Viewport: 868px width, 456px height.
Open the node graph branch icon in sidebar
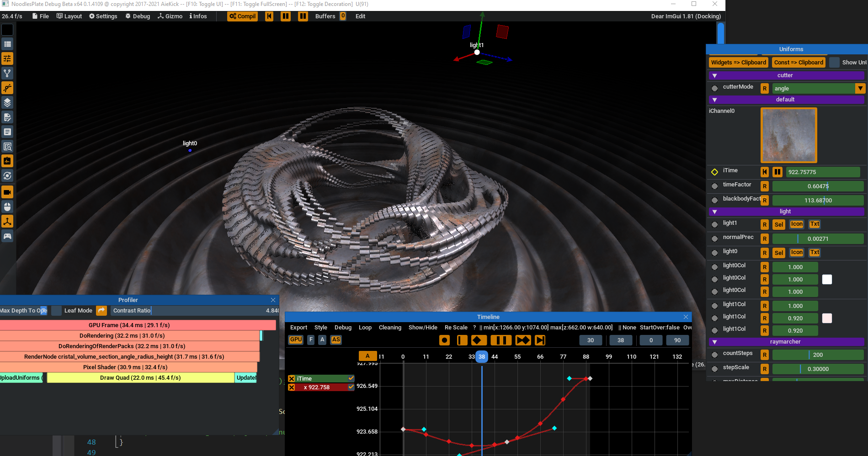(x=7, y=74)
